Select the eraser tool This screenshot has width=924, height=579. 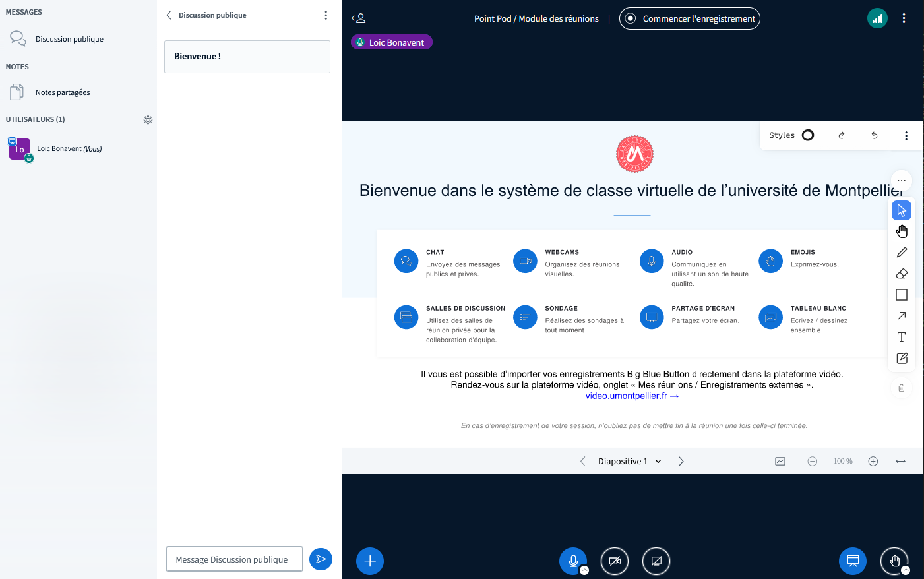(902, 274)
